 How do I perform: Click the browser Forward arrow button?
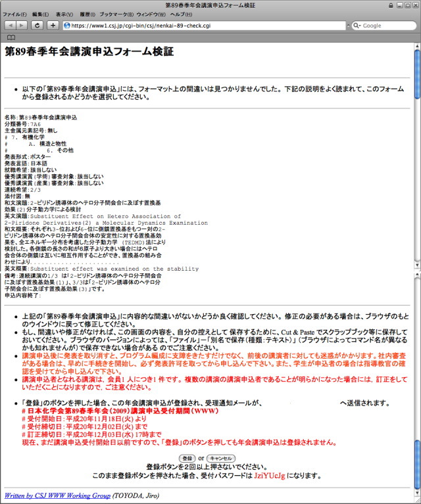22,25
